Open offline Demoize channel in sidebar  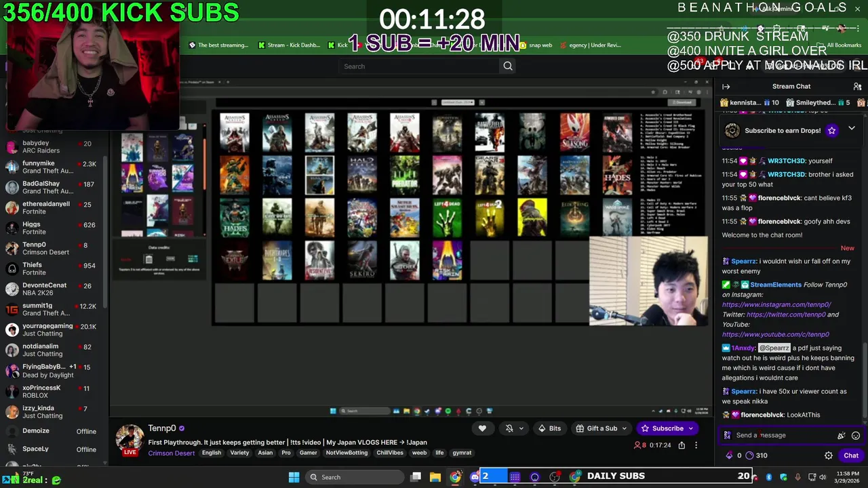point(53,431)
